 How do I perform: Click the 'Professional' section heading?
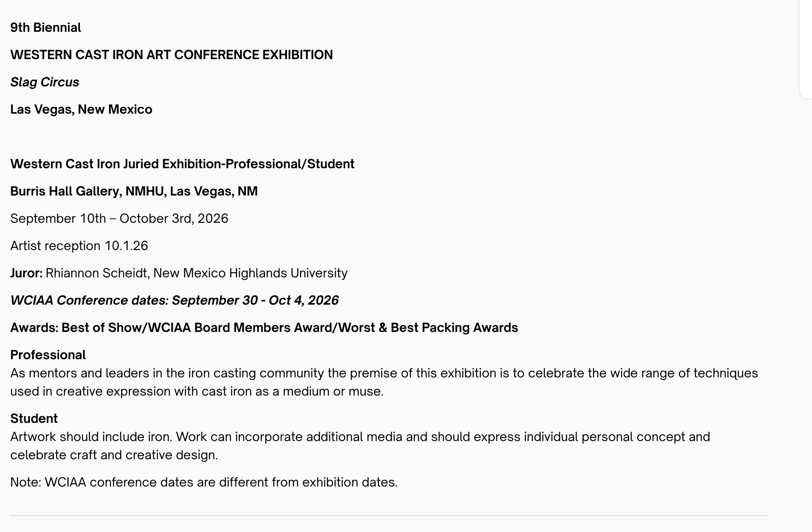coord(48,355)
